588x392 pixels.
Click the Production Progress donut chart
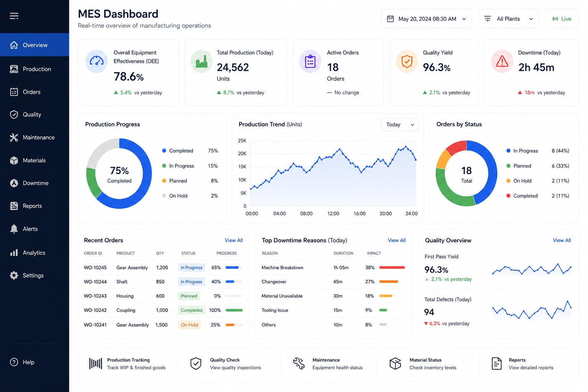pos(119,173)
